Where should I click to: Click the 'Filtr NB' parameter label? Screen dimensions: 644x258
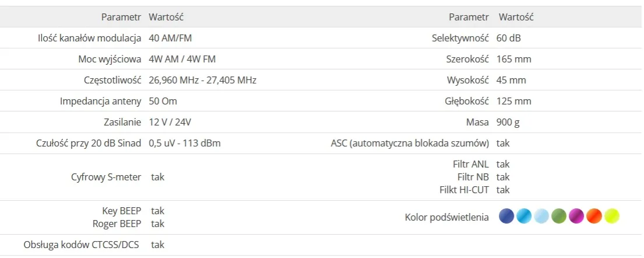pyautogui.click(x=473, y=177)
